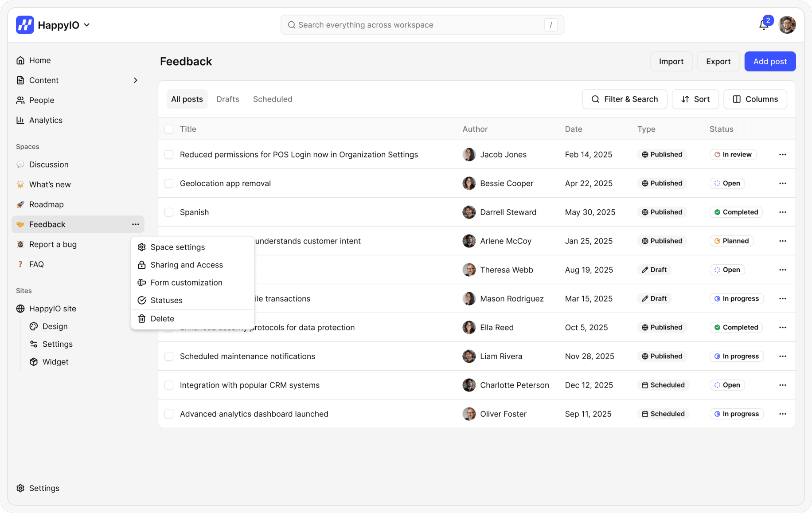Open row actions for Ella Reed post
The image size is (812, 513).
[783, 327]
